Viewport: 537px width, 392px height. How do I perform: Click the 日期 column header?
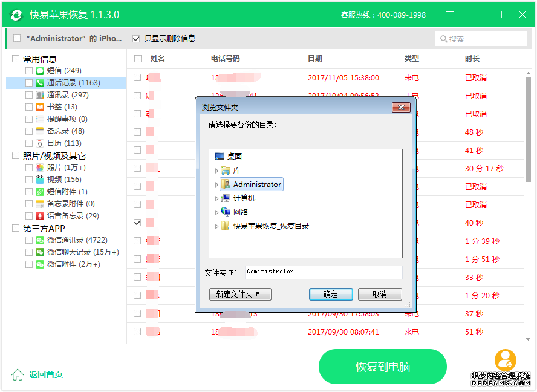314,59
